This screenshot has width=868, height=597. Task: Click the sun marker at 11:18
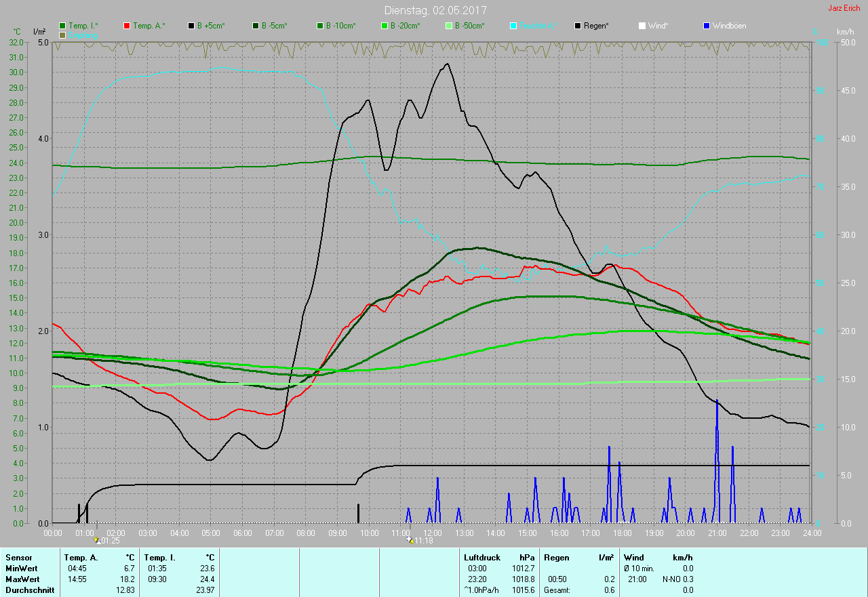pyautogui.click(x=410, y=540)
